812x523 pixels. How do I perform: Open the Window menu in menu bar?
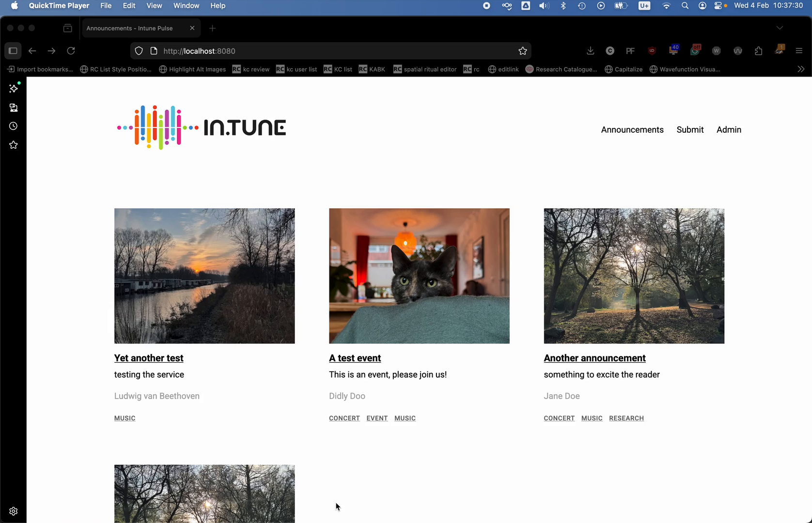pos(186,6)
